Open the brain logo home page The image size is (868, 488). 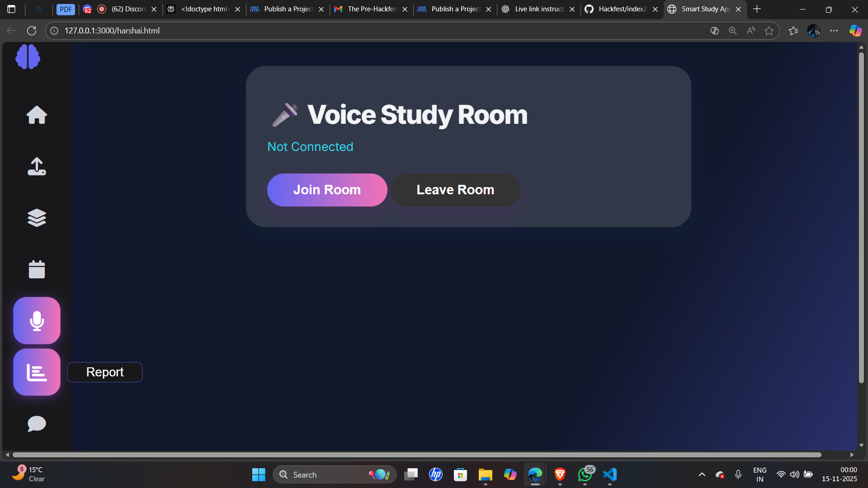pos(28,56)
